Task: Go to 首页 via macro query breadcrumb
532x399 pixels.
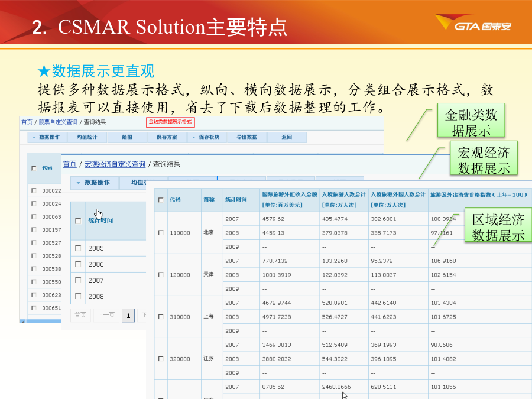Action: coord(70,164)
